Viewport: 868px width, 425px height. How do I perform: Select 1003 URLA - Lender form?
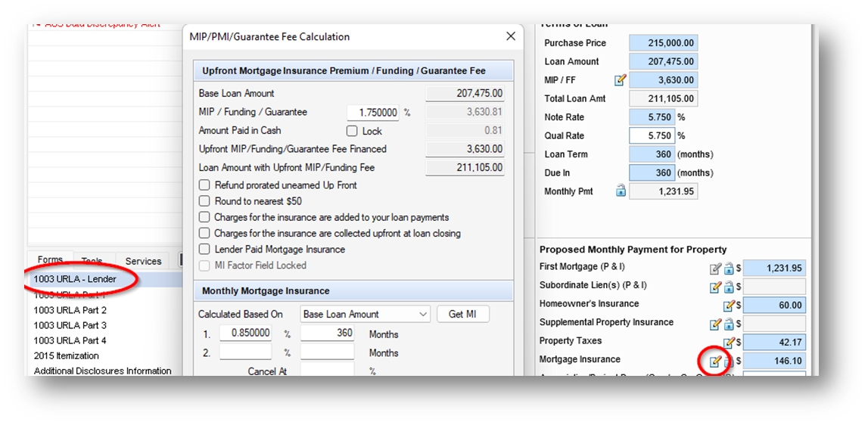tap(75, 279)
